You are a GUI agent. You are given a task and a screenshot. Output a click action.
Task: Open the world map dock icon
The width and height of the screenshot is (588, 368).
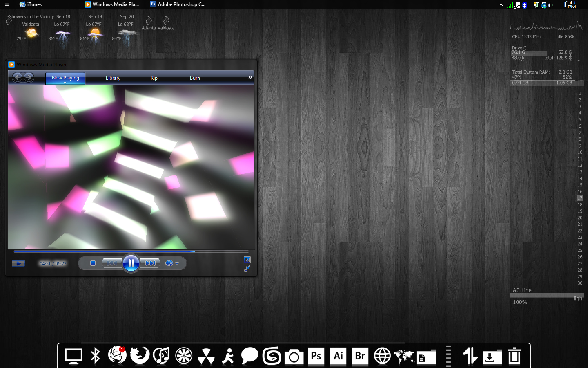click(x=404, y=356)
